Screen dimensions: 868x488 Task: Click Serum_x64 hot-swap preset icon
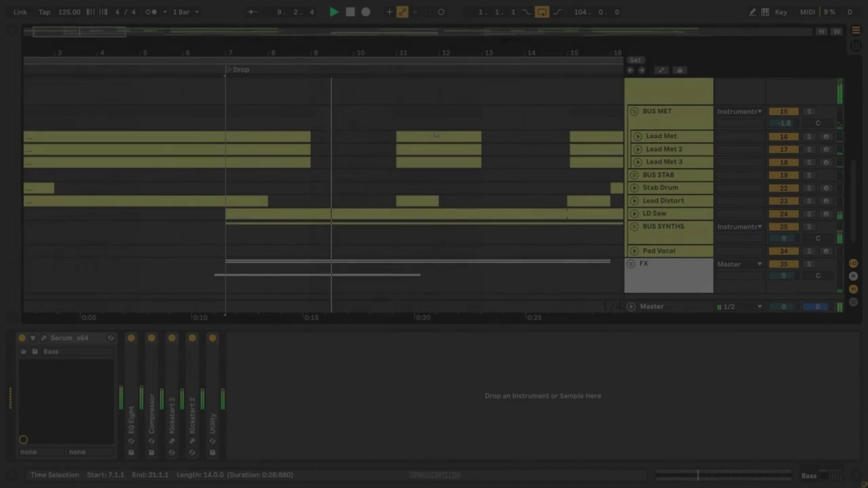tap(110, 338)
